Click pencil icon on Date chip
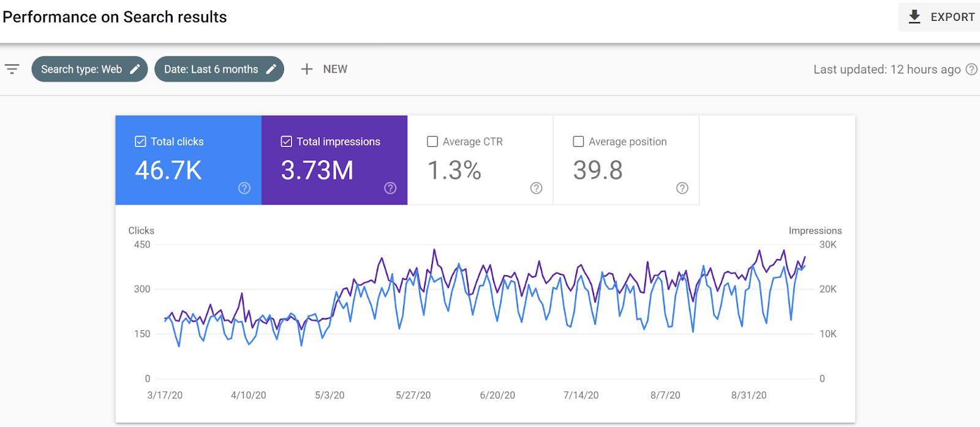 271,69
